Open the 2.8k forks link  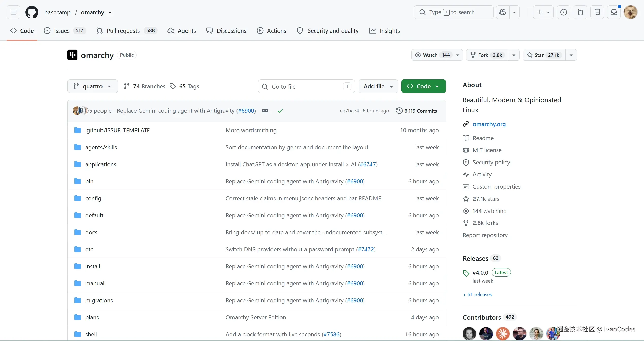point(485,223)
